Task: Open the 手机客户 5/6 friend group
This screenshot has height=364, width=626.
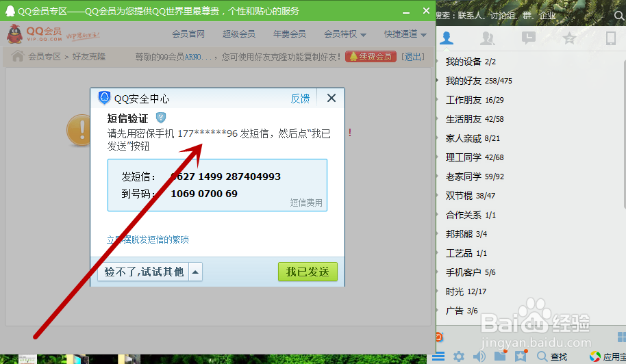Action: (471, 272)
